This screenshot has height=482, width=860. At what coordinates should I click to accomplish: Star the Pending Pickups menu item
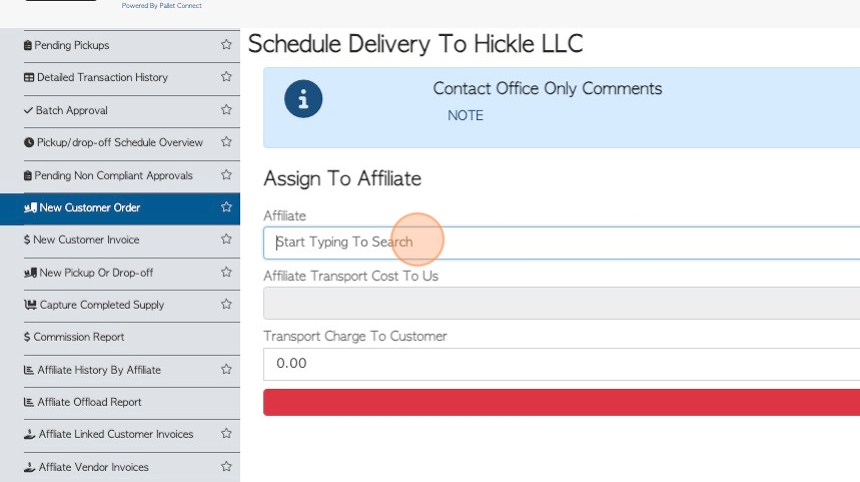[226, 45]
